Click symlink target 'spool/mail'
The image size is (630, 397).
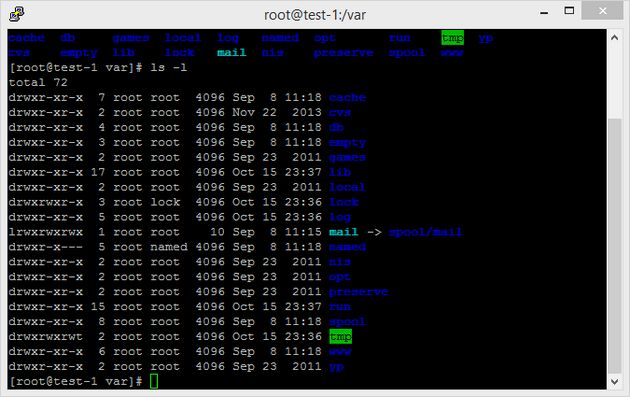(425, 232)
